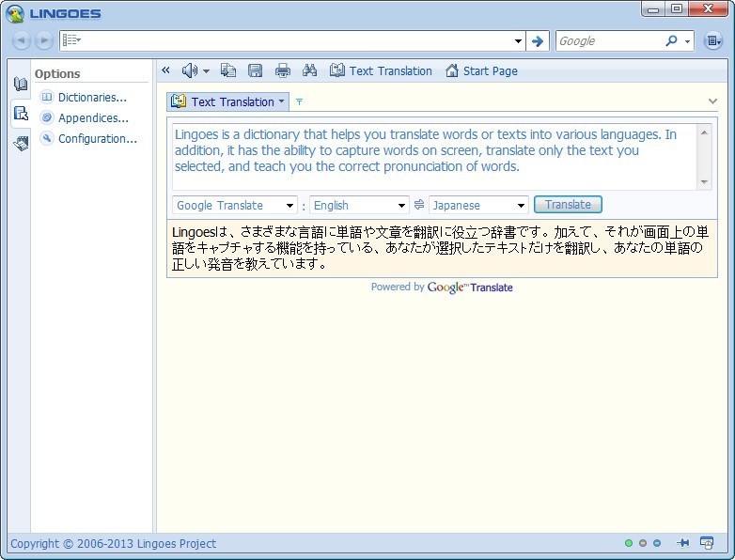The height and width of the screenshot is (560, 735).
Task: Go to Start Page
Action: (481, 70)
